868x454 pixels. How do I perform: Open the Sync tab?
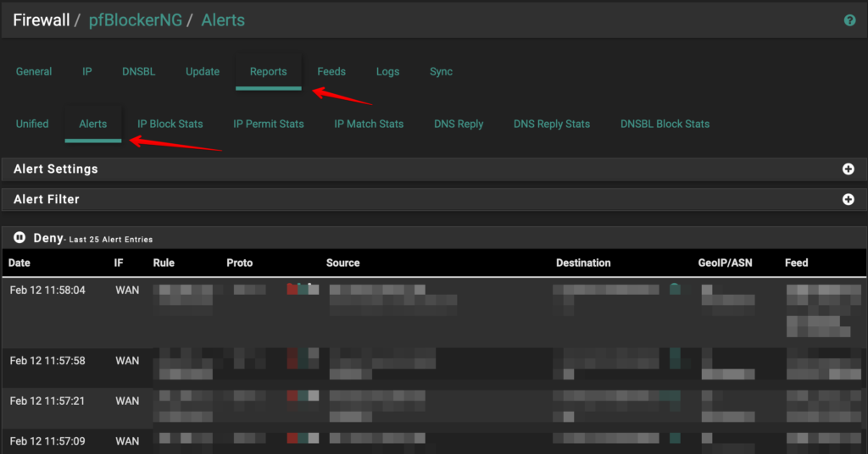tap(441, 71)
